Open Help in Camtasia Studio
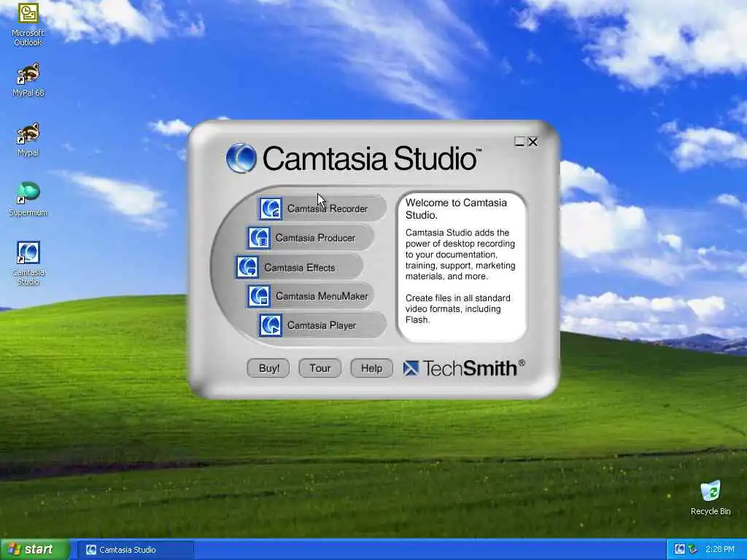Screen dimensions: 747x560 371,368
